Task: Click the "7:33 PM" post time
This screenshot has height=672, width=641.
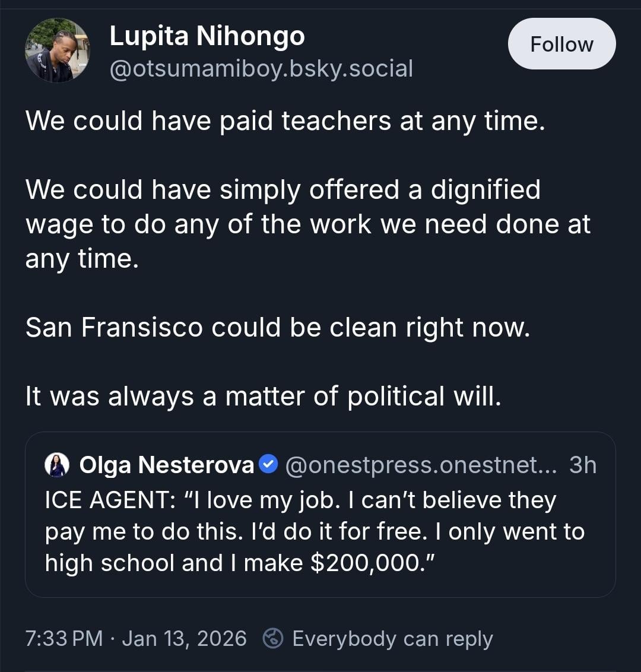Action: 64,639
